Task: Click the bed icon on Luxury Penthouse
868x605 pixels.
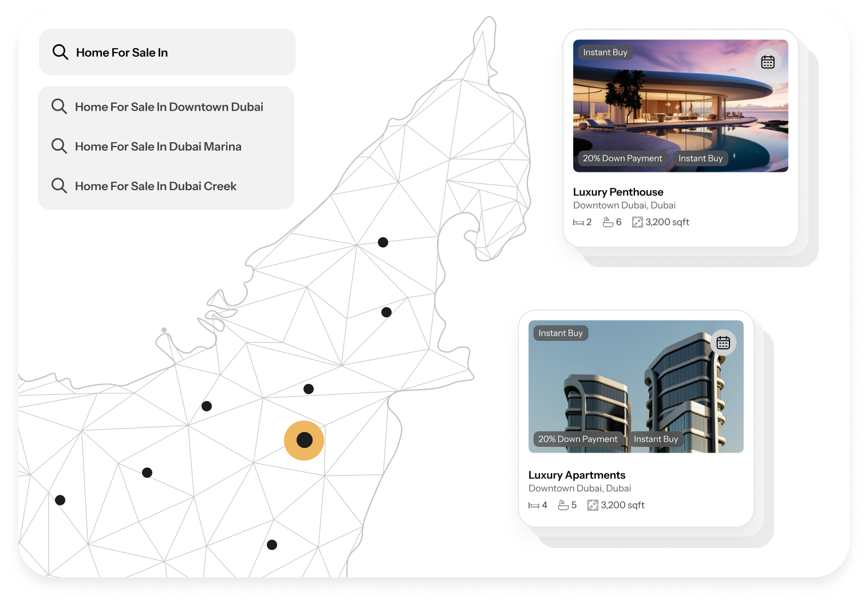Action: (x=578, y=222)
